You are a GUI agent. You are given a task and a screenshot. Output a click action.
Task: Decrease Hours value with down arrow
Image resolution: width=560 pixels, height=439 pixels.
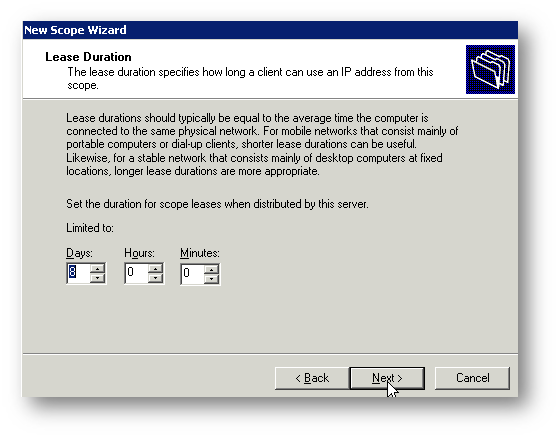pyautogui.click(x=155, y=278)
